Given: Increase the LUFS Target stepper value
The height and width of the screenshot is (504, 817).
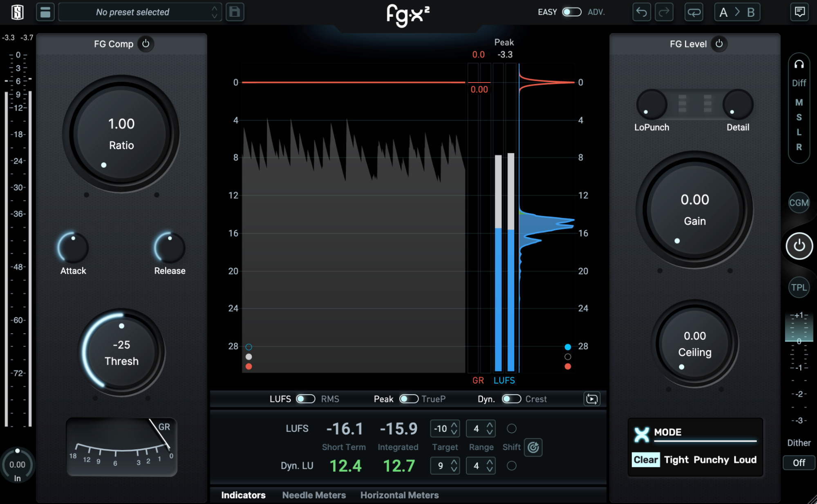Looking at the screenshot, I should pos(454,425).
